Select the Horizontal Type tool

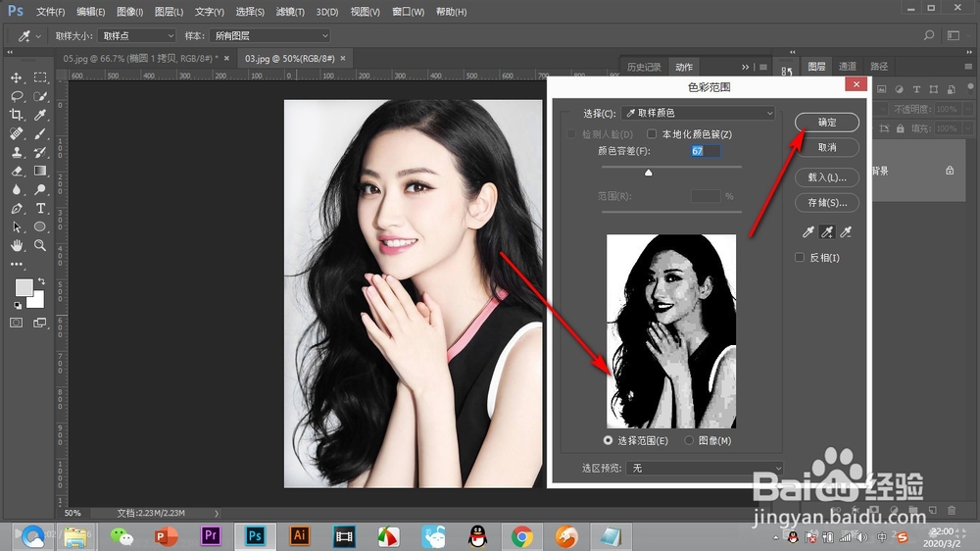click(40, 208)
